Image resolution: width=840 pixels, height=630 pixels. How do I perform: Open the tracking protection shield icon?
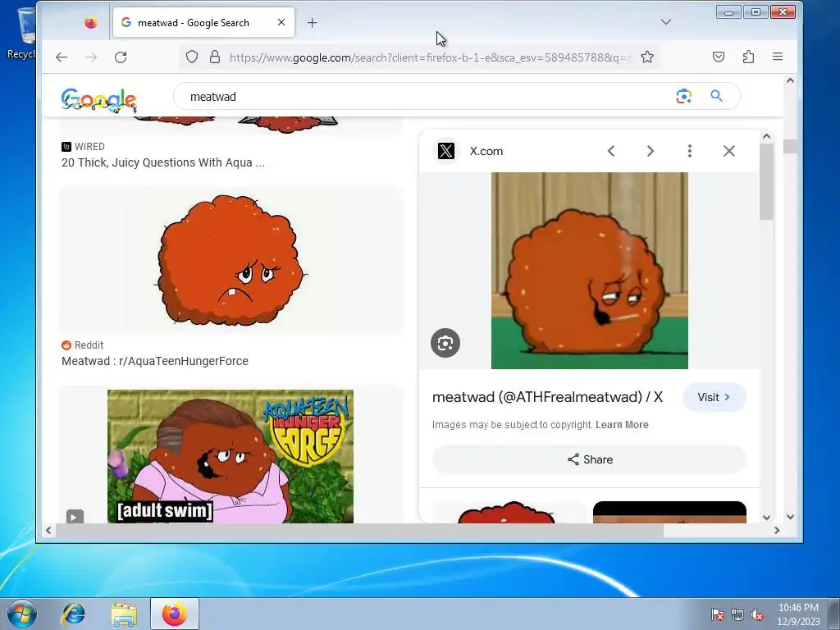point(192,57)
